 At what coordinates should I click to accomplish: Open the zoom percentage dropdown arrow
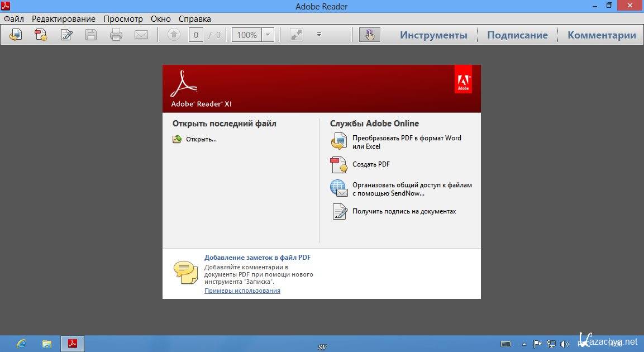268,35
